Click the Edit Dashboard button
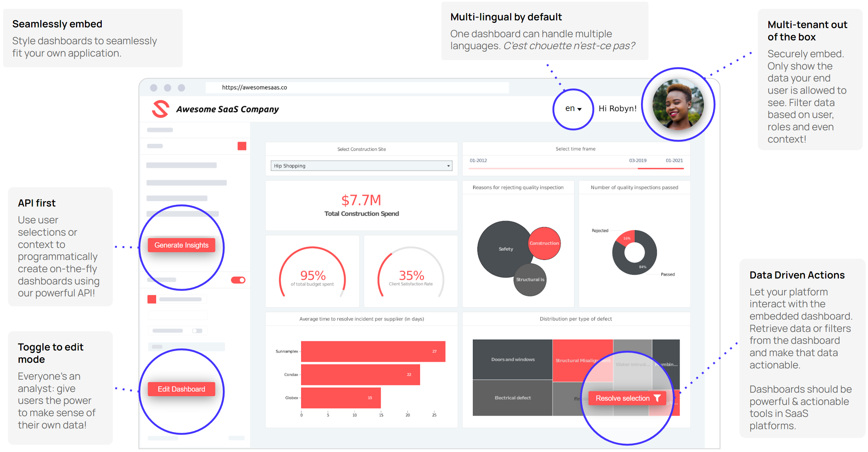868x452 pixels. 181,389
